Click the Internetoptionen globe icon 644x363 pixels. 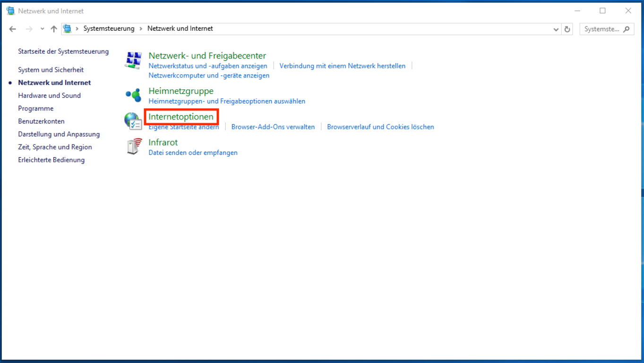[133, 121]
